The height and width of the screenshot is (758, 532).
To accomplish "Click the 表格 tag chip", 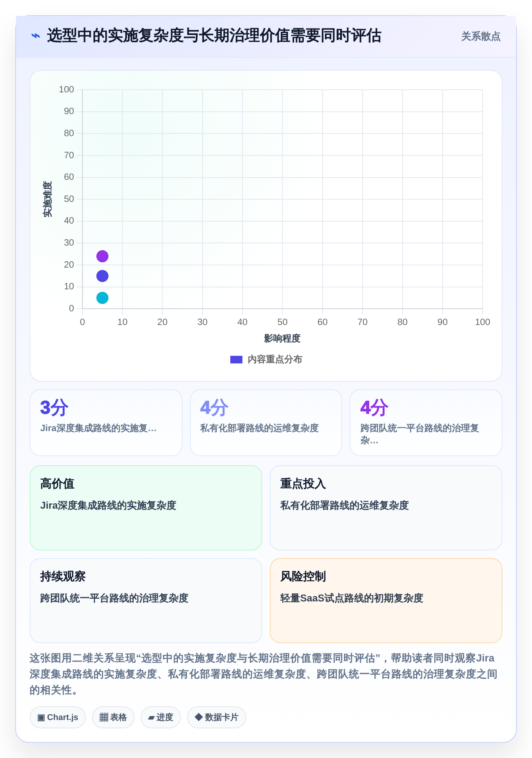I will pos(113,717).
